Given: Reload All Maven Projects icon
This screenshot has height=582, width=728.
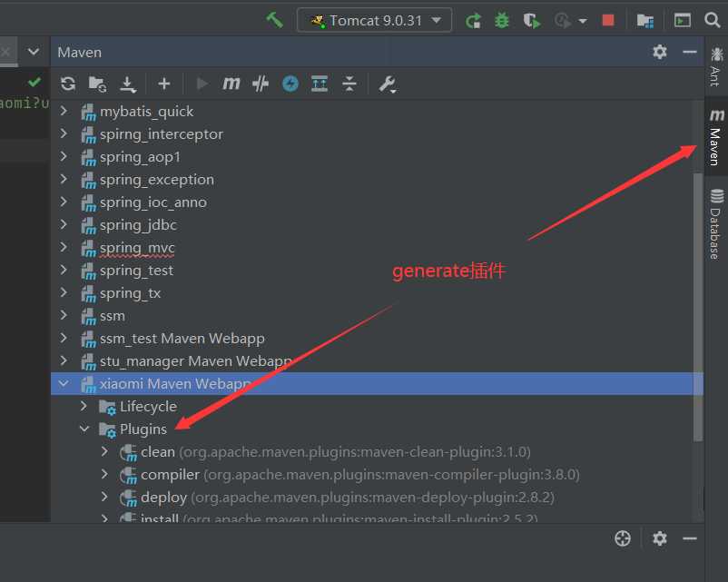Looking at the screenshot, I should (68, 84).
